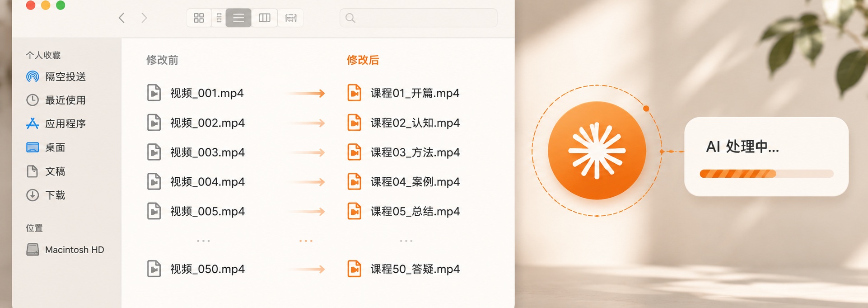Click the AI 处理中... status label
The height and width of the screenshot is (308, 868).
coord(742,147)
